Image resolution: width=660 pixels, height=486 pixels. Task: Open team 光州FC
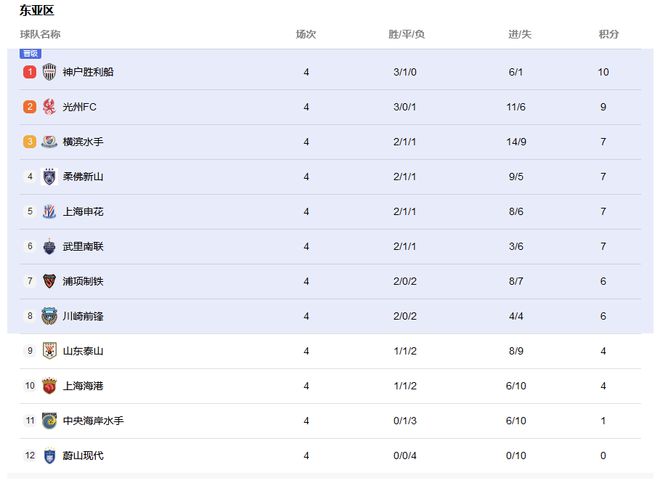(80, 107)
